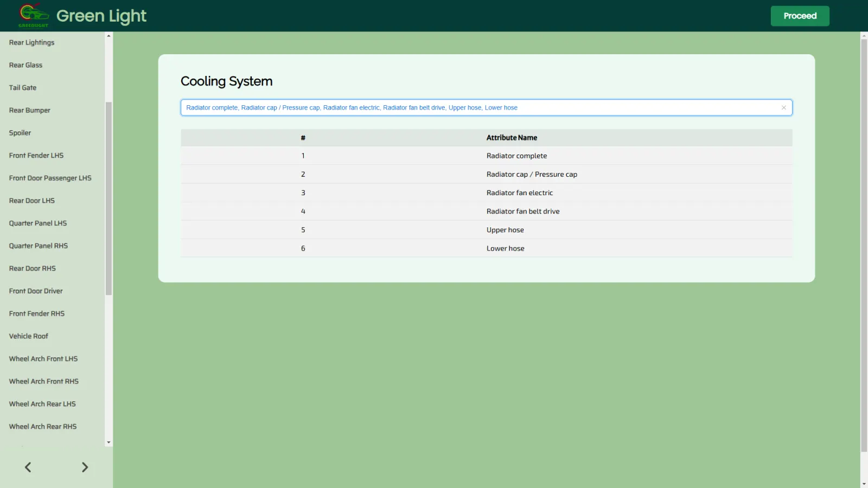Click the Green Light brand title
This screenshot has height=488, width=868.
click(101, 16)
